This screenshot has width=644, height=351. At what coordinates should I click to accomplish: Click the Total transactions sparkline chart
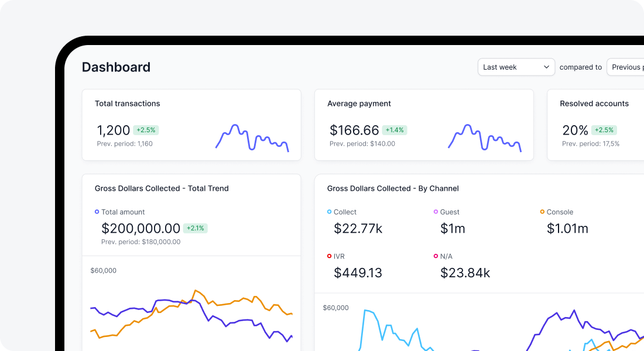[x=252, y=137]
